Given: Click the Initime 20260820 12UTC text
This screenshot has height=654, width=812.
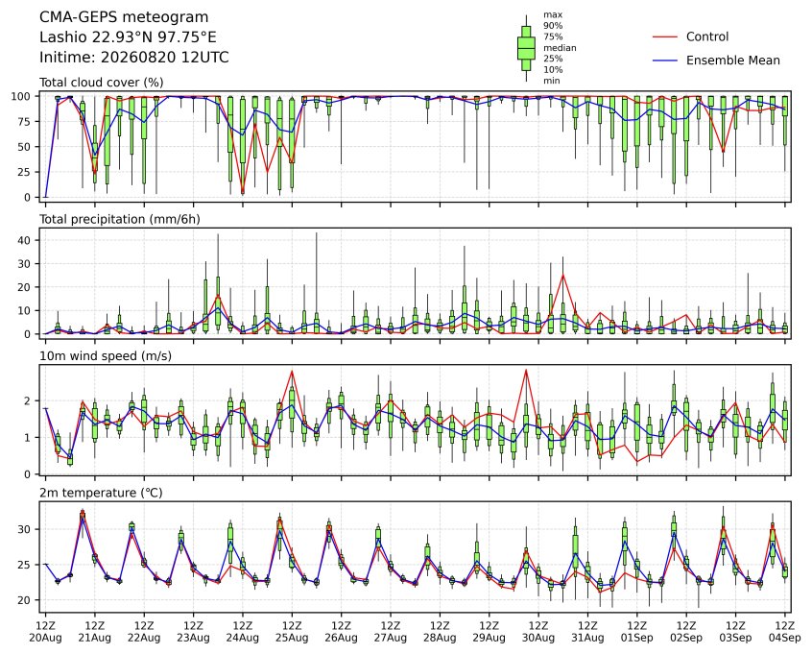Looking at the screenshot, I should pos(134,57).
